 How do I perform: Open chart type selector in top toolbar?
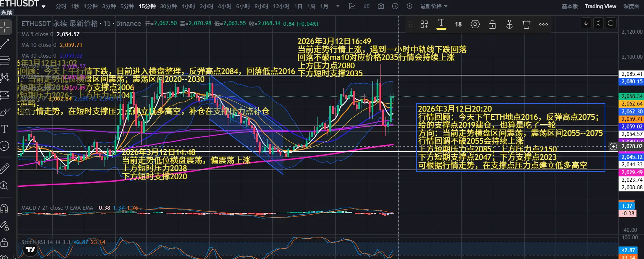(x=352, y=6)
